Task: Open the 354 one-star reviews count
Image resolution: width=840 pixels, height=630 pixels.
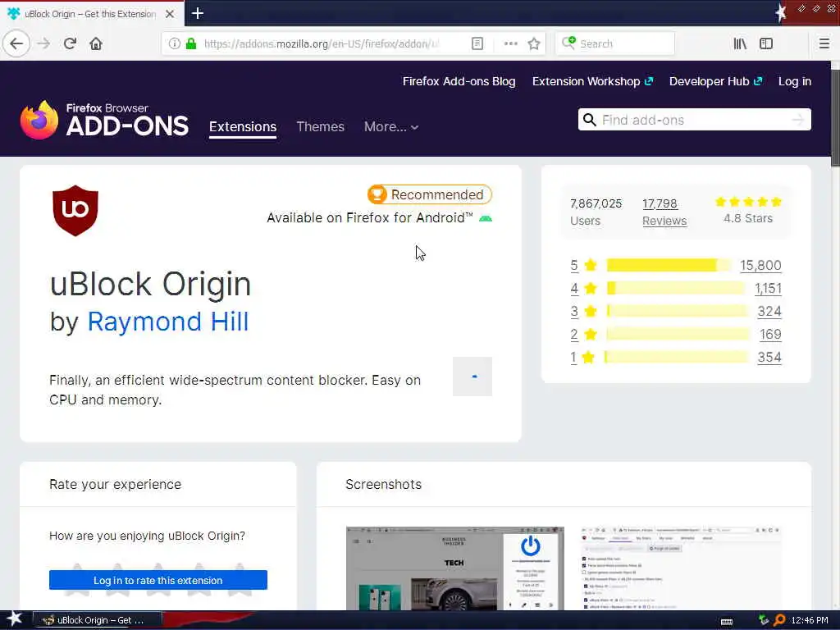Action: tap(769, 358)
